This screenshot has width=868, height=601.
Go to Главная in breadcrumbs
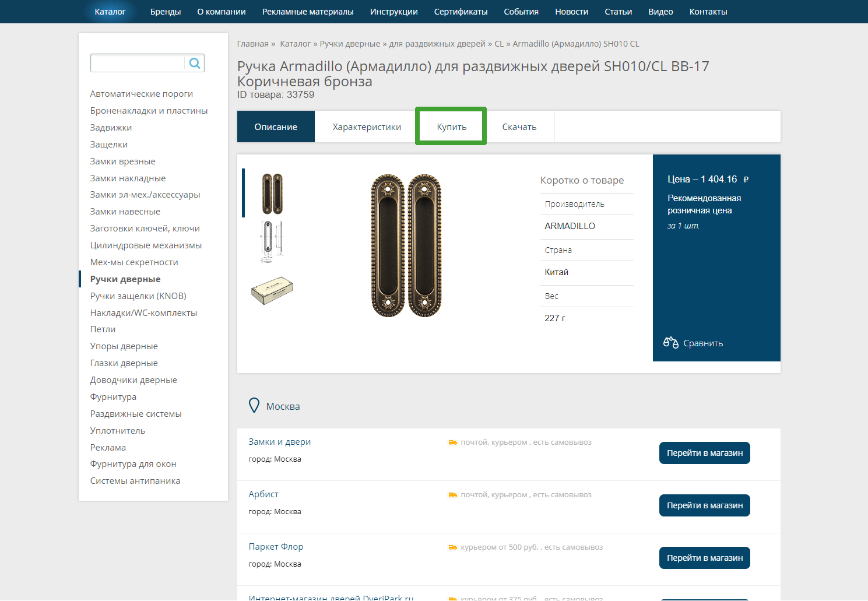[x=253, y=44]
